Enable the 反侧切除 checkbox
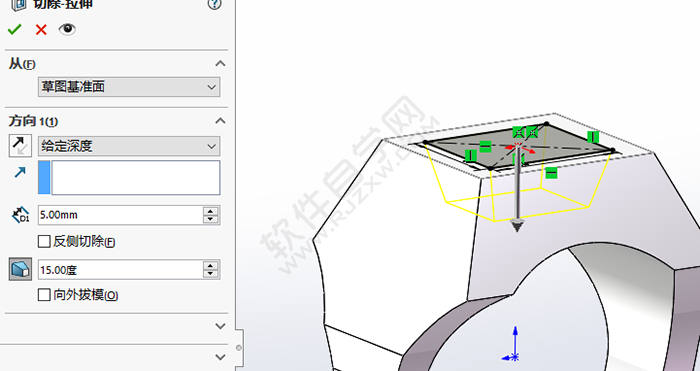Screen dimensions: 700x371 [x=44, y=242]
